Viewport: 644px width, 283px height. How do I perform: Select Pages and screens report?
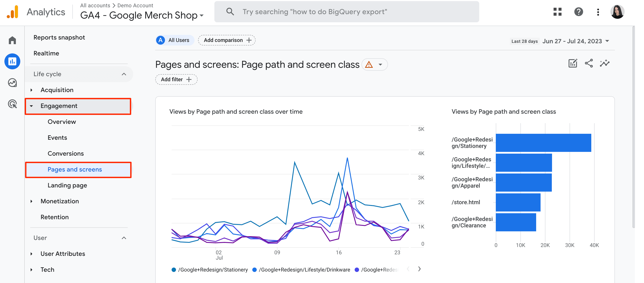tap(79, 170)
